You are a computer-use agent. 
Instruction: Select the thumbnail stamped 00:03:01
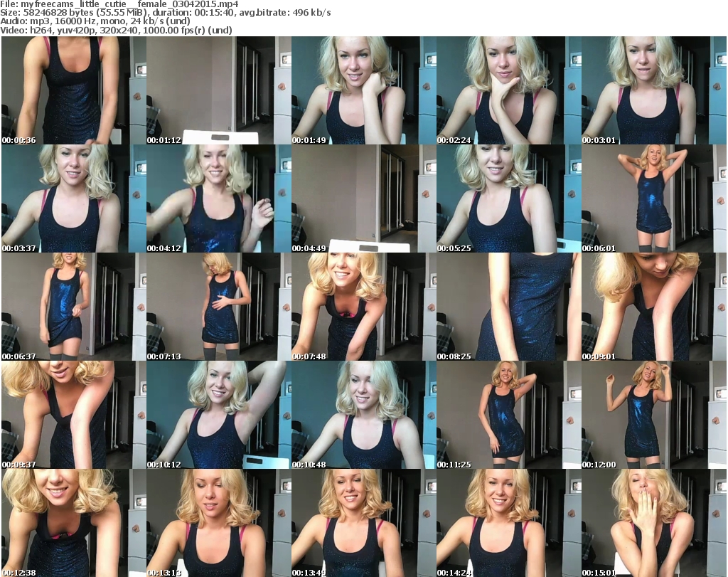click(x=654, y=90)
